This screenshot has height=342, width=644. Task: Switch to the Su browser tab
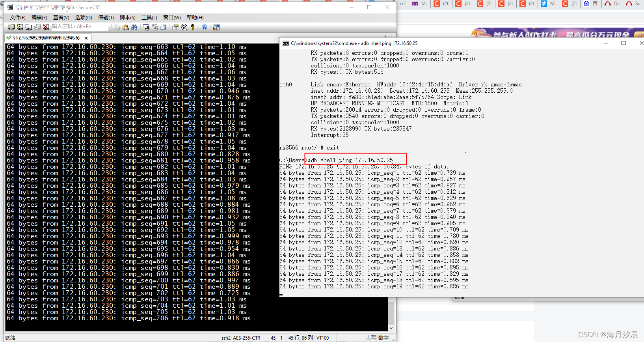click(x=633, y=4)
